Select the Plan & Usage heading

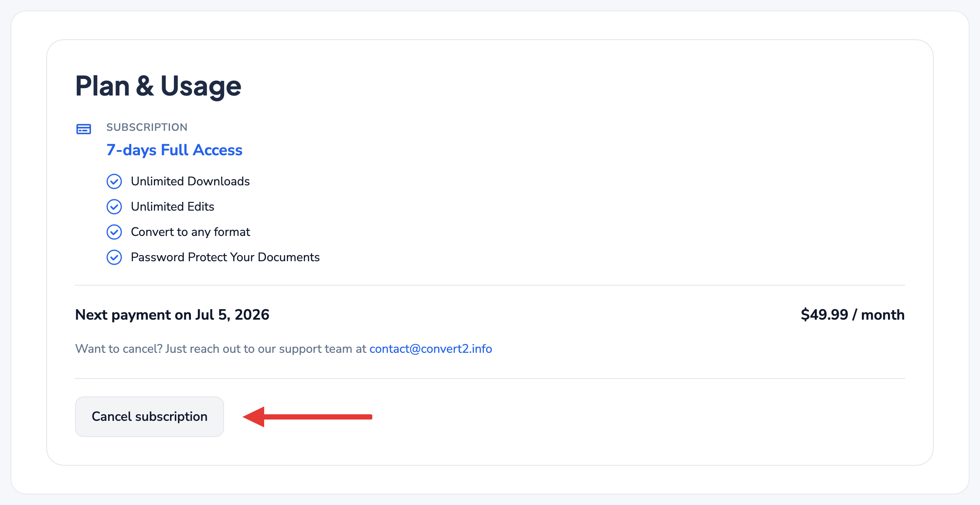[158, 86]
